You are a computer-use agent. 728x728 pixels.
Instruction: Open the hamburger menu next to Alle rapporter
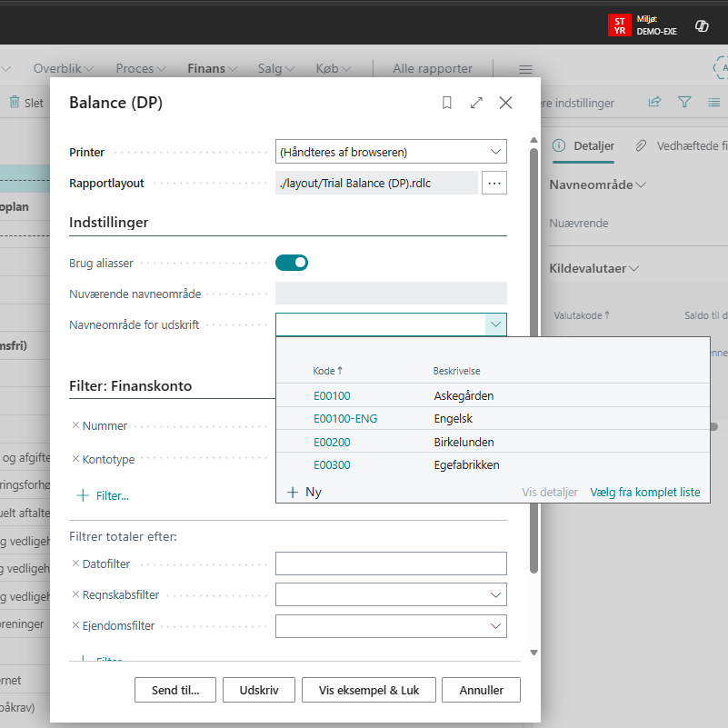tap(525, 69)
